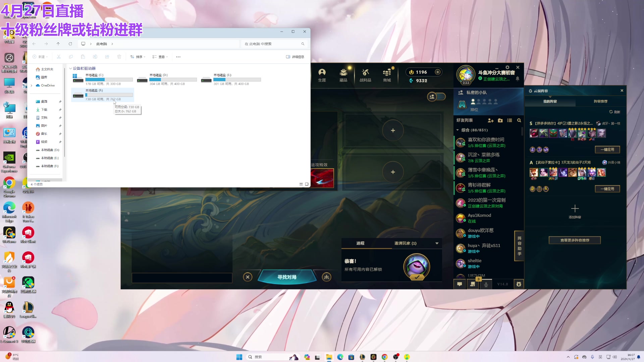
Task: Open the chat bubble icon
Action: [460, 284]
